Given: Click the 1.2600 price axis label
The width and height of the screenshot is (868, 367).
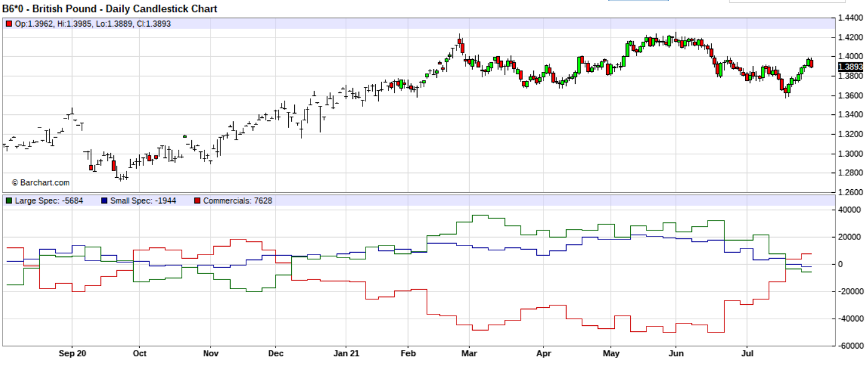Looking at the screenshot, I should [850, 192].
